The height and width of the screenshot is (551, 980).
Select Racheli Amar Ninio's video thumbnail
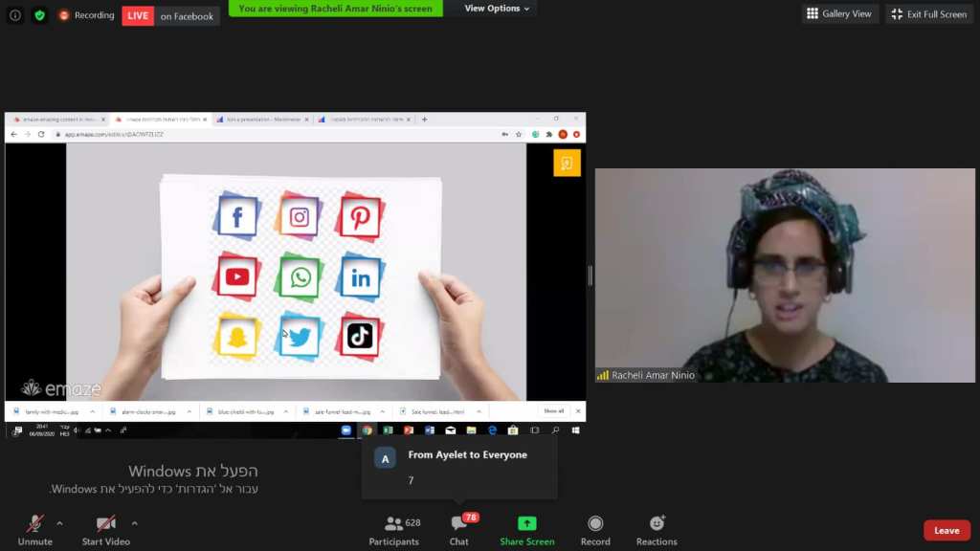(785, 275)
